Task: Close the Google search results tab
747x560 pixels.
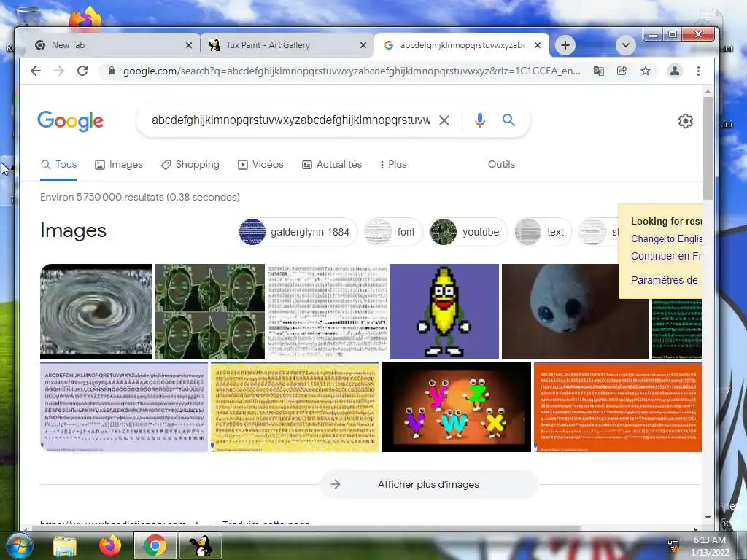Action: [x=538, y=45]
